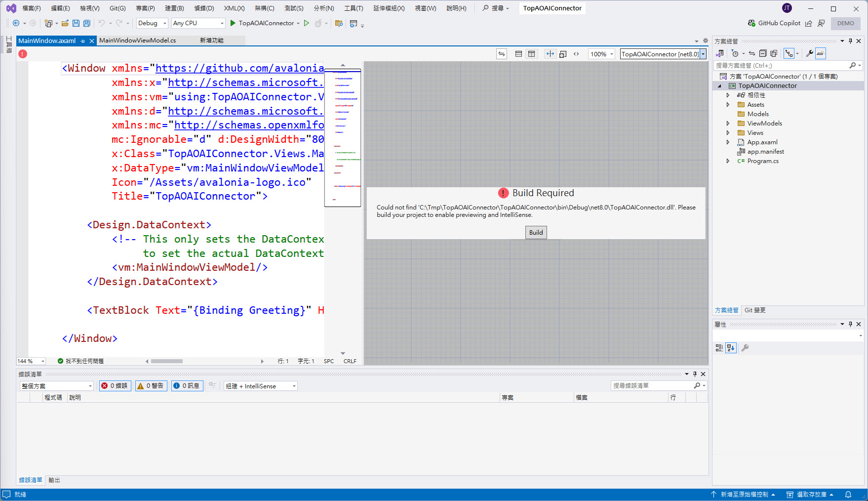Click the Show All Files icon

(774, 53)
